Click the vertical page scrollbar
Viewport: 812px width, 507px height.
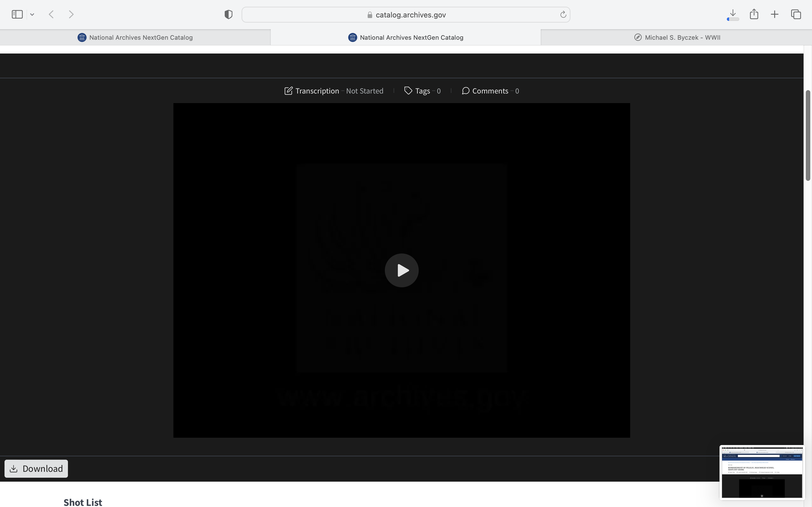pyautogui.click(x=808, y=135)
